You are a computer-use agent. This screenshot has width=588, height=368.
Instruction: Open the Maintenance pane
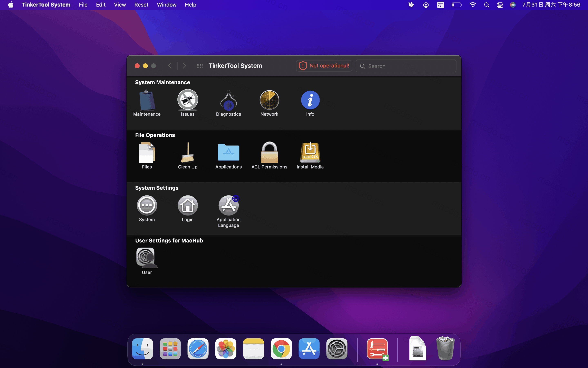[x=147, y=103]
